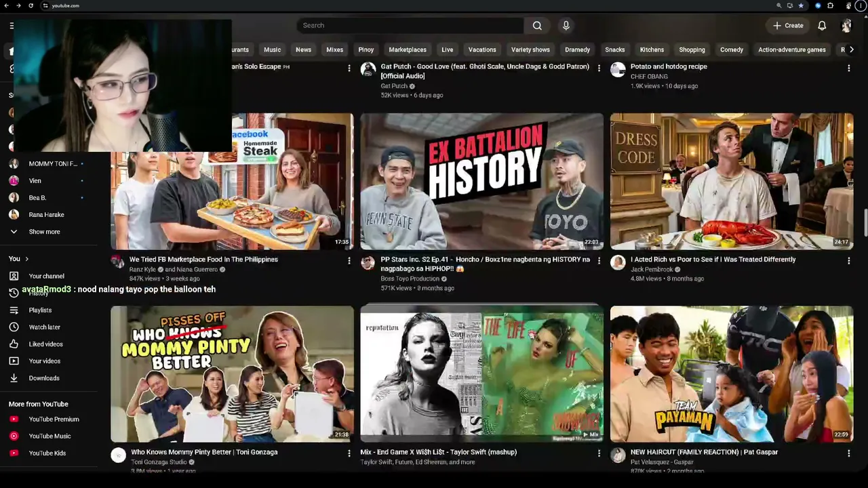Click CHEF OBANG channel avatar
The image size is (868, 488).
(618, 70)
